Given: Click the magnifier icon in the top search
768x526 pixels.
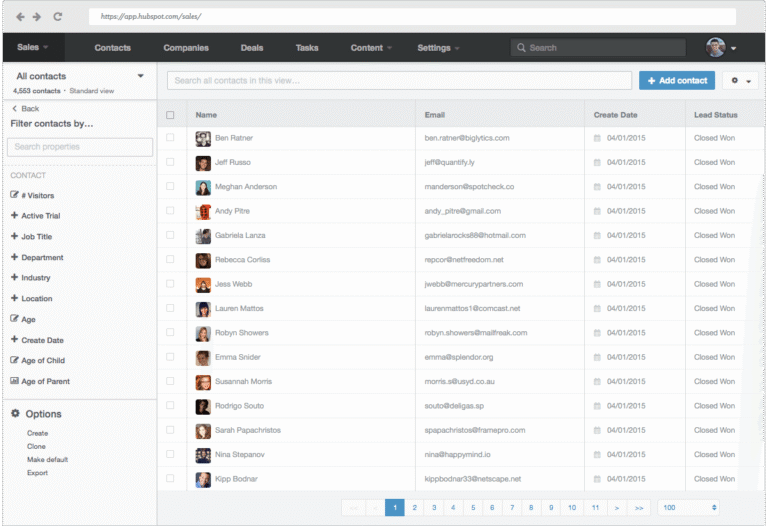Looking at the screenshot, I should pos(521,48).
